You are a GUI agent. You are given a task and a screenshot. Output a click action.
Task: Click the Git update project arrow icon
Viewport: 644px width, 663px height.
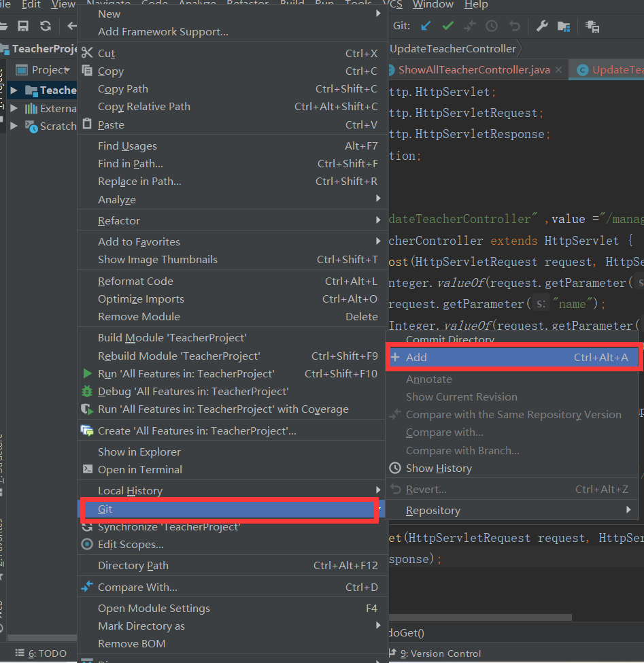click(x=426, y=27)
